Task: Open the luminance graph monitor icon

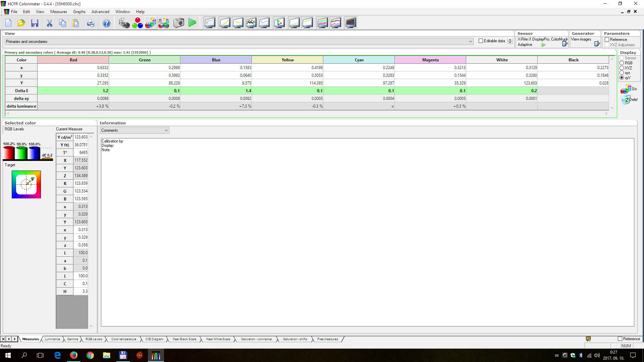Action: [x=225, y=23]
